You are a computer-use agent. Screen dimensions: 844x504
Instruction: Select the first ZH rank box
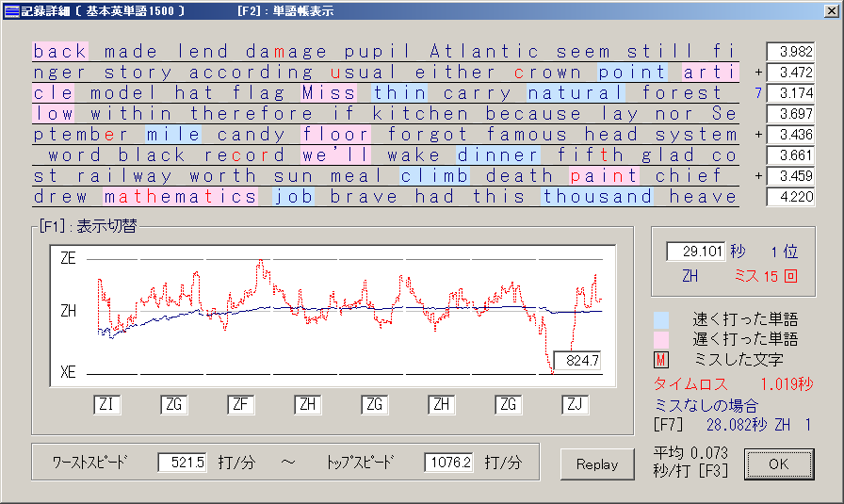(307, 404)
